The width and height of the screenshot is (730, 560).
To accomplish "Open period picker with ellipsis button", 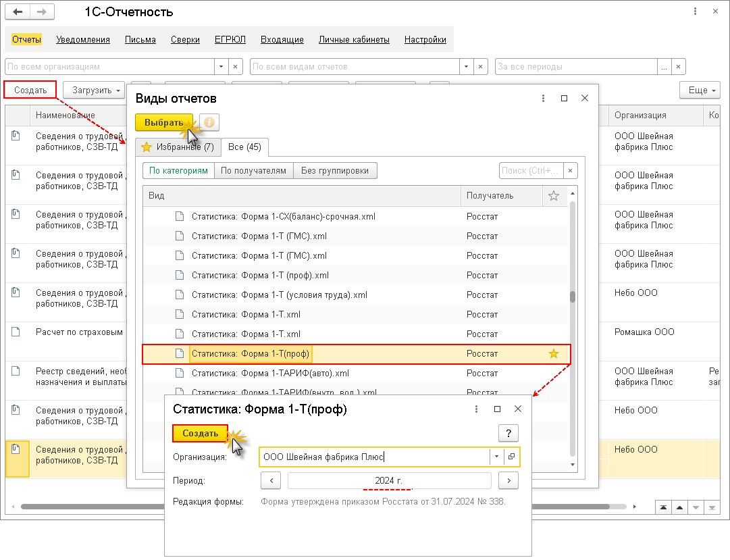I will tap(664, 67).
